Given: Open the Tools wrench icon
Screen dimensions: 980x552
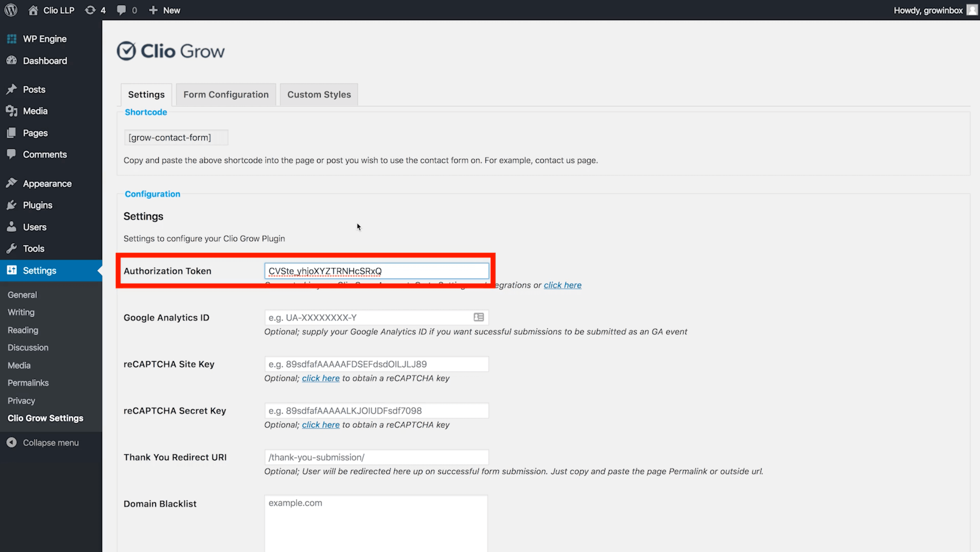Looking at the screenshot, I should (x=12, y=248).
